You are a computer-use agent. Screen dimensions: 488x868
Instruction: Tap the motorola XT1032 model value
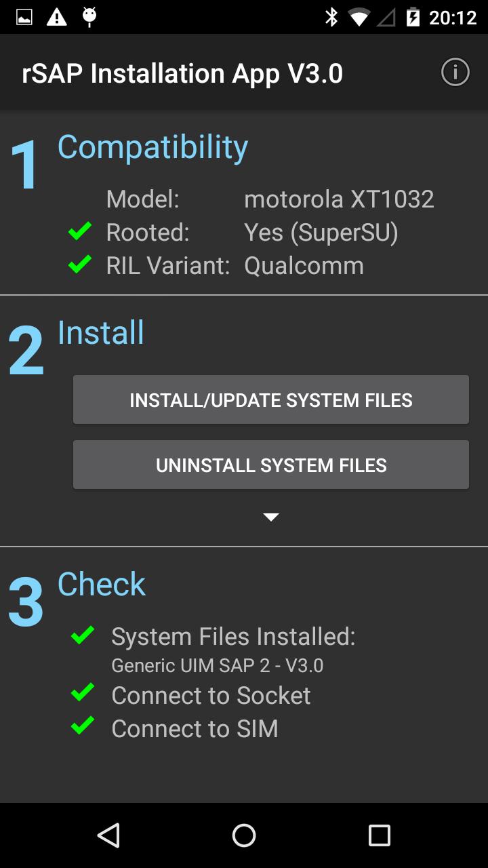[339, 199]
